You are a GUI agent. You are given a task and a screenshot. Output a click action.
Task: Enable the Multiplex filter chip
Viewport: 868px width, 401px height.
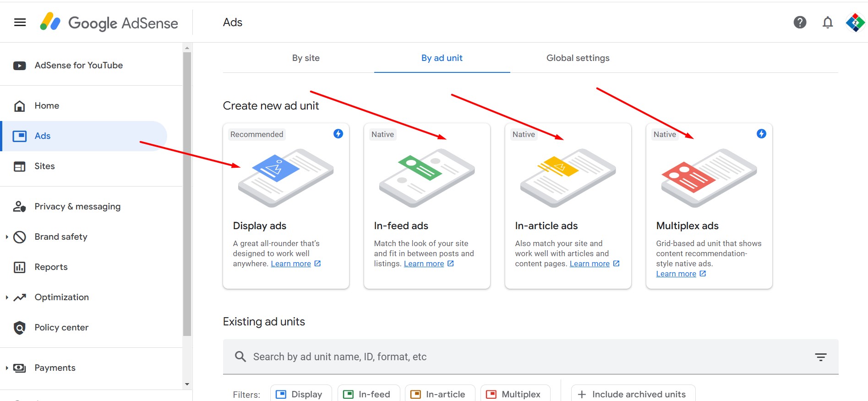(515, 394)
